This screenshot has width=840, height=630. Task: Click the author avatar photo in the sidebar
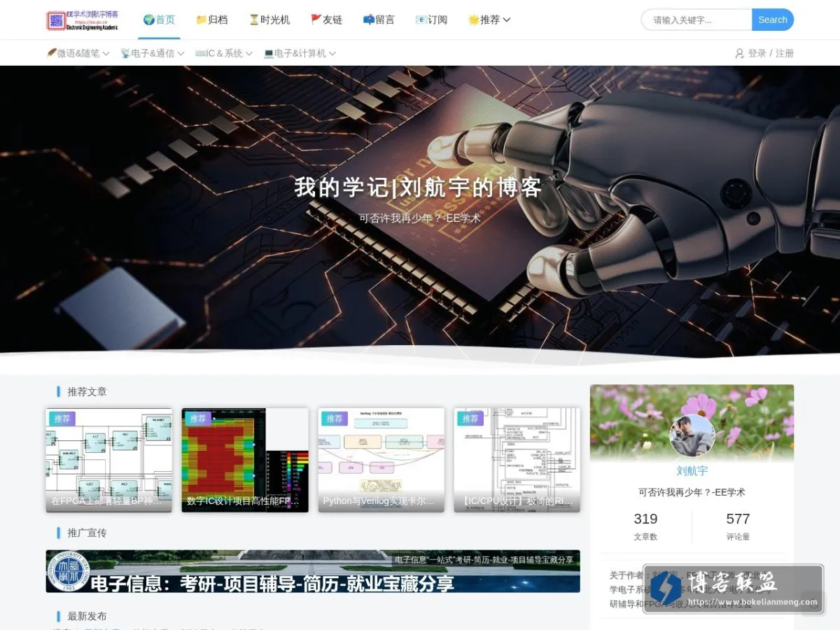click(692, 435)
